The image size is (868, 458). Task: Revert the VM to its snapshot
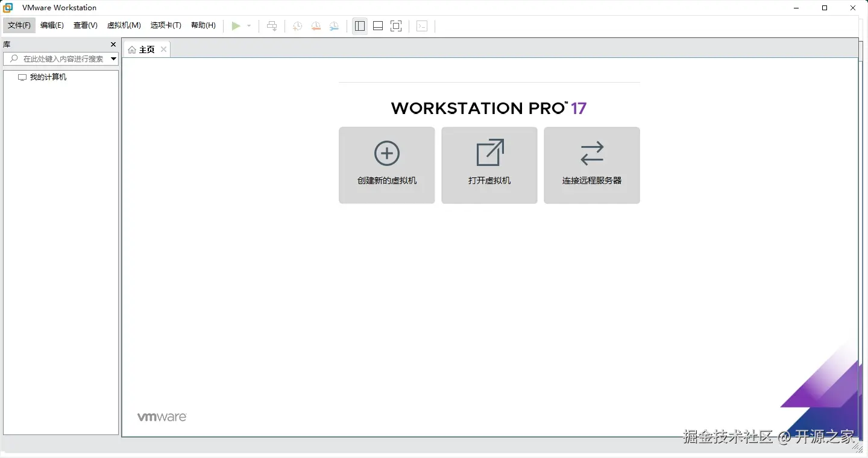tap(316, 26)
